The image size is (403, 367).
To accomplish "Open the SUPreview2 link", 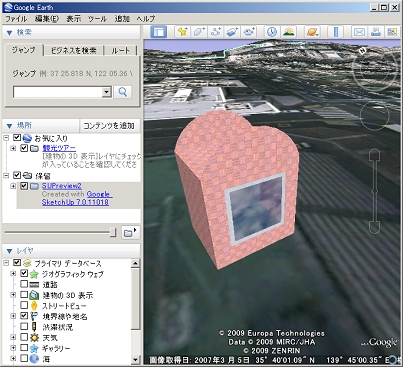I will (x=62, y=186).
